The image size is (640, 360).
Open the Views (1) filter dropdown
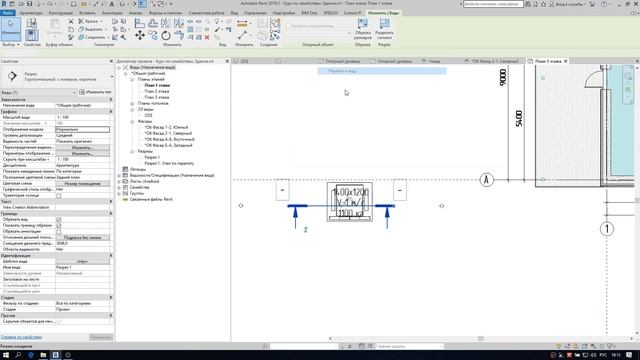[x=39, y=92]
